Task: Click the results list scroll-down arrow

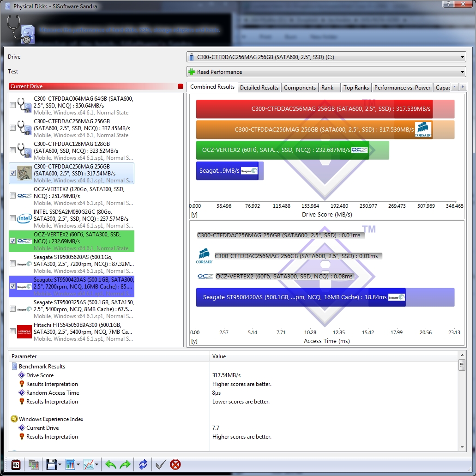Action: point(462,447)
